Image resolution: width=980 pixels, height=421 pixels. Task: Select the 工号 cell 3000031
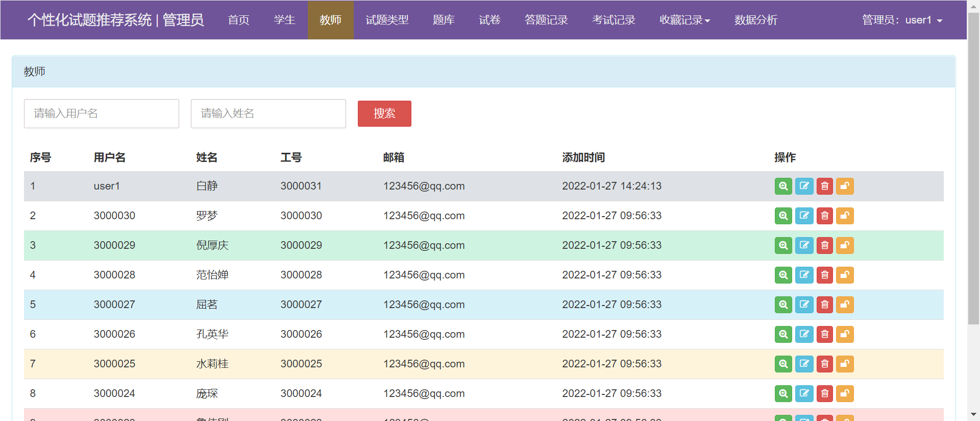pyautogui.click(x=301, y=186)
